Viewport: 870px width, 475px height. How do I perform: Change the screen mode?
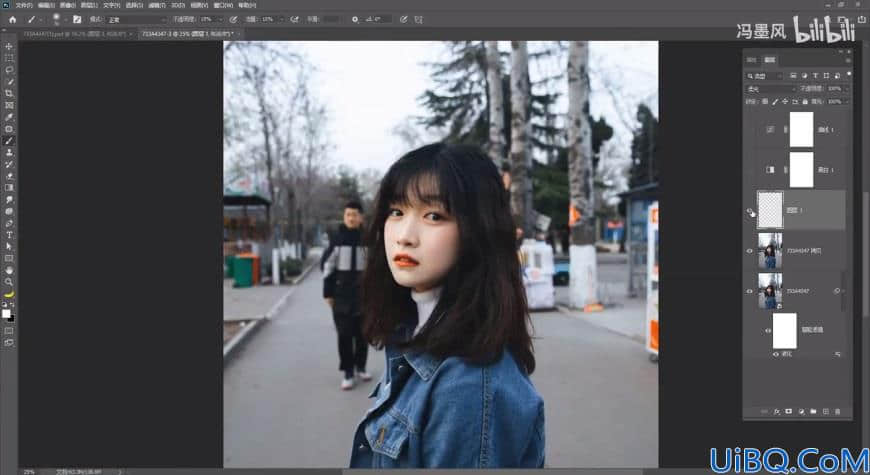(9, 343)
